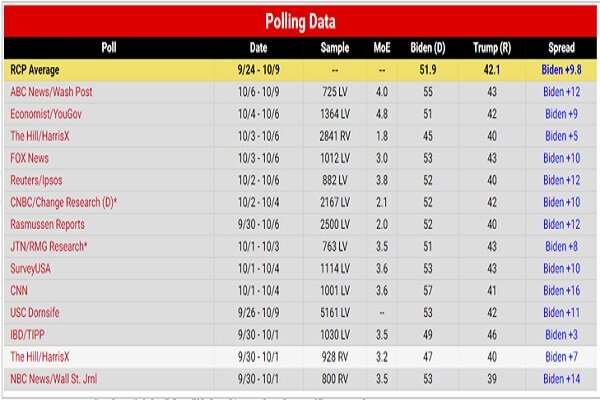Click the Biden +9.8 RCP average spread

click(x=561, y=70)
